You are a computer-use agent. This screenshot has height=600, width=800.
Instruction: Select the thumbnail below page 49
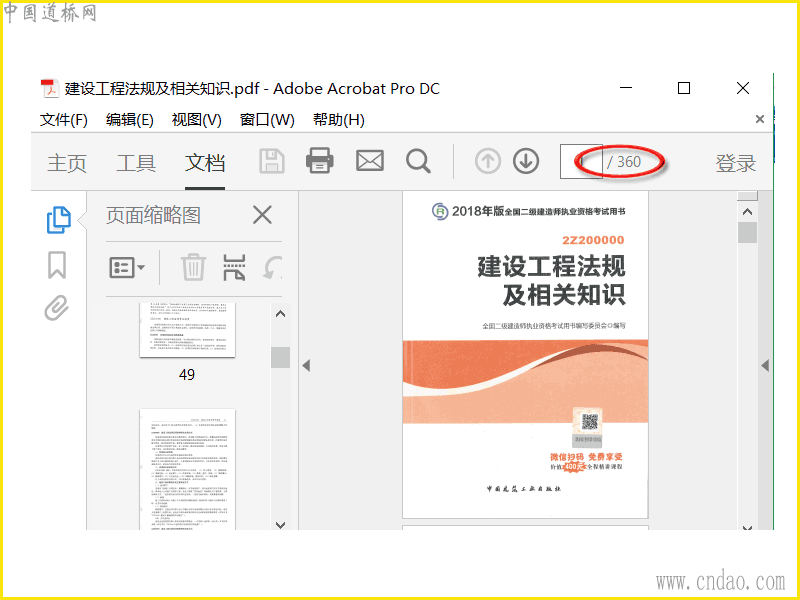pos(187,469)
